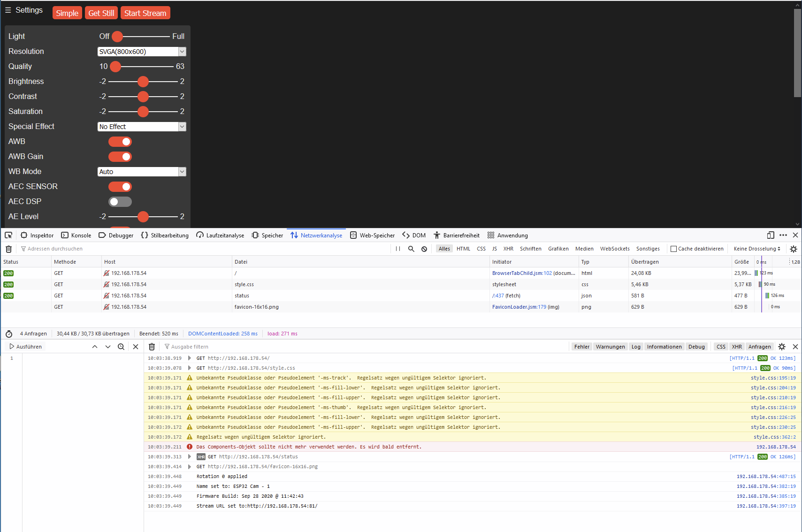Disable the AWB switch
Screen dimensions: 802x532
[120, 141]
